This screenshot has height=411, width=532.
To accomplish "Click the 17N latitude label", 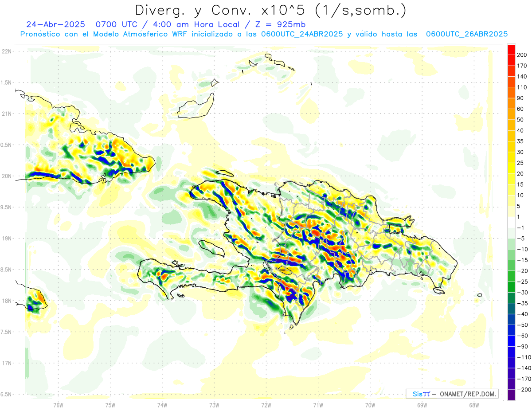I will [7, 363].
